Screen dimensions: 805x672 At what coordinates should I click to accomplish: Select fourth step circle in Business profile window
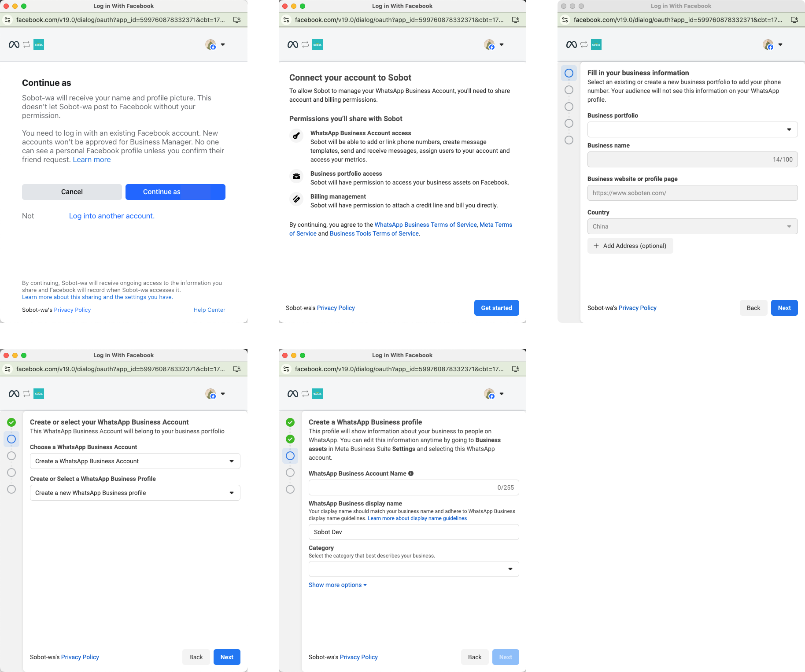[290, 473]
